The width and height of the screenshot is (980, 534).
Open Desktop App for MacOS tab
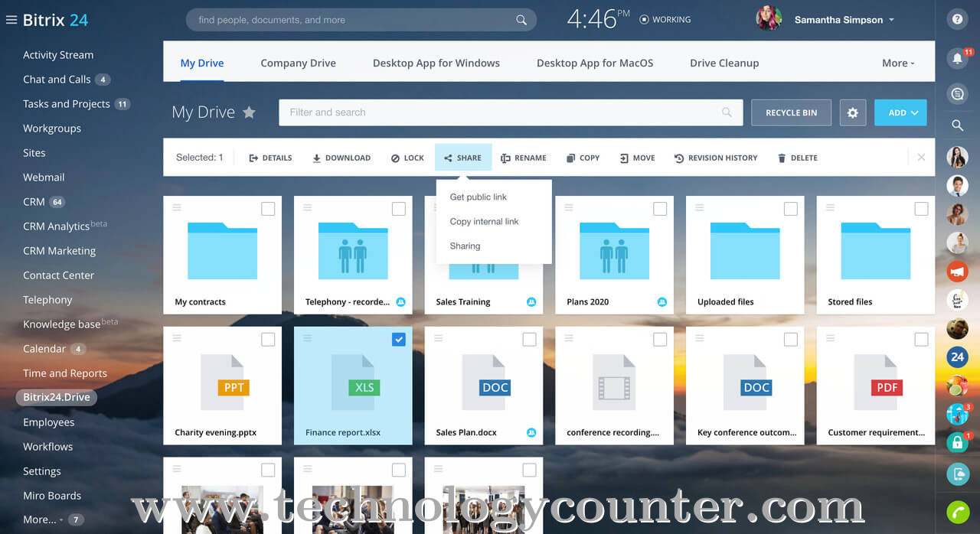coord(595,63)
